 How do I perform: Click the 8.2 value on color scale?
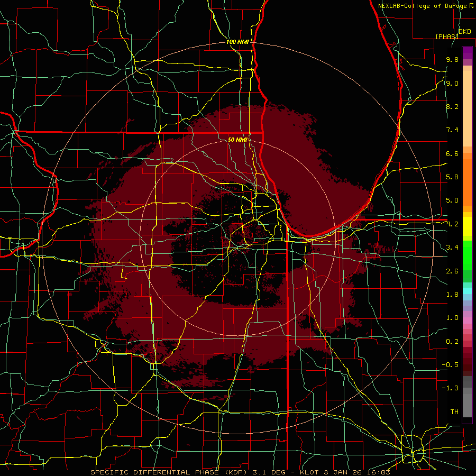pyautogui.click(x=452, y=106)
